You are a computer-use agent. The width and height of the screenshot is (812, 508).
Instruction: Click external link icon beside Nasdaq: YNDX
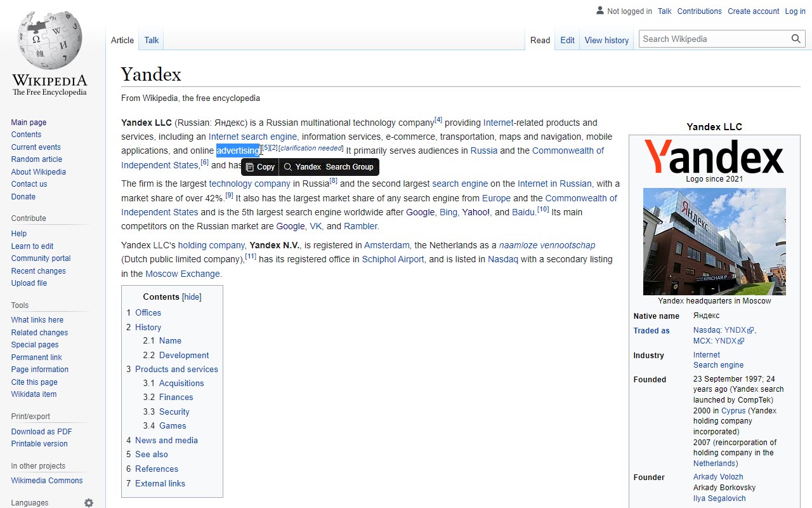tap(750, 331)
